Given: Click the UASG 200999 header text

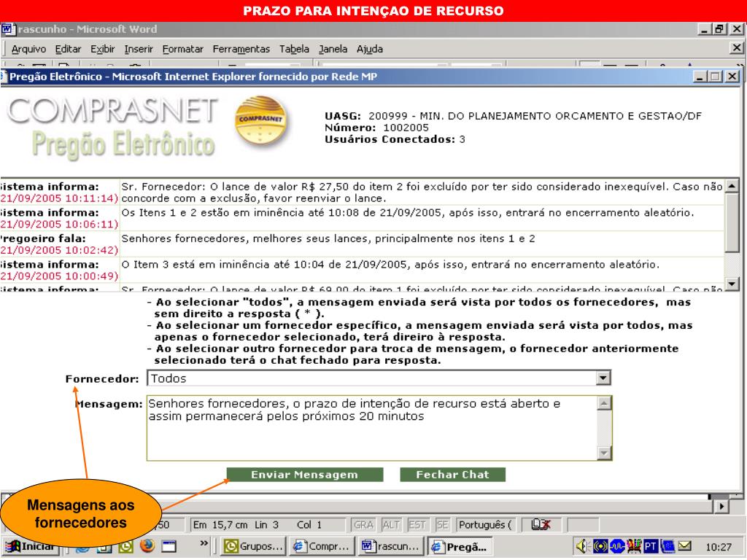Looking at the screenshot, I should point(513,116).
